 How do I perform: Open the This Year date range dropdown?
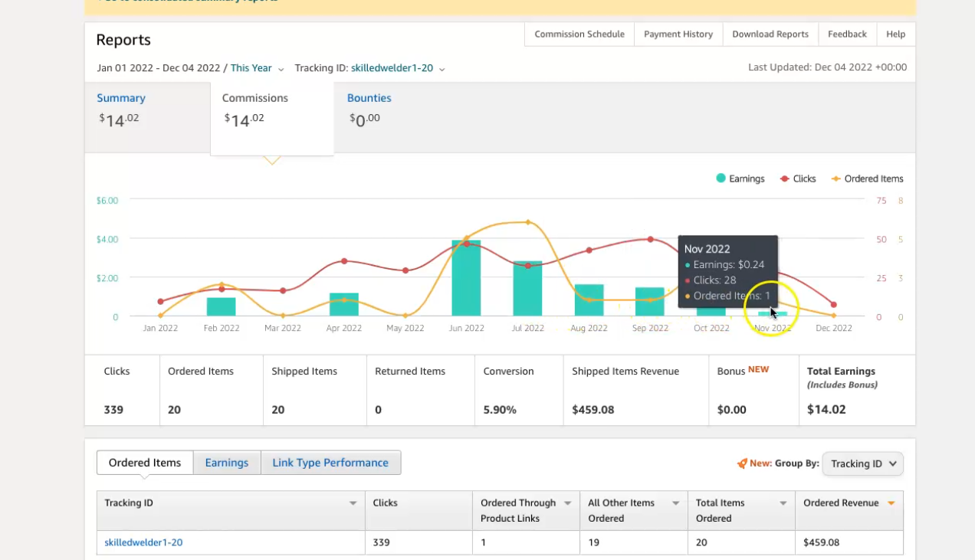pyautogui.click(x=258, y=68)
